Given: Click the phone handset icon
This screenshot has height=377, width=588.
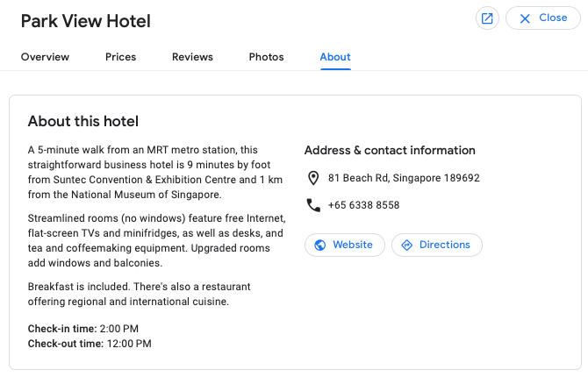Looking at the screenshot, I should (x=313, y=205).
